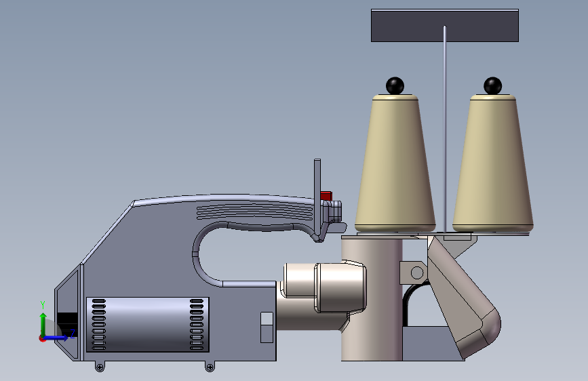Select the left bottom mounting screw
588x381 pixels.
point(100,367)
